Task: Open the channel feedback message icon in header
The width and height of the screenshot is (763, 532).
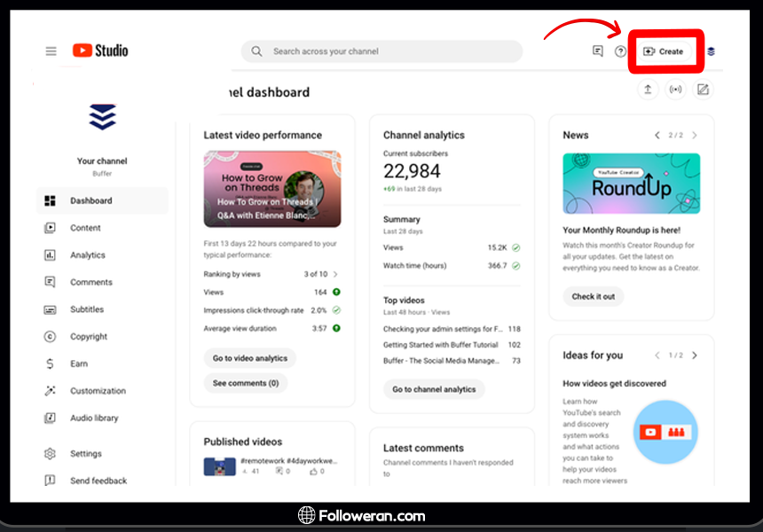Action: [598, 51]
